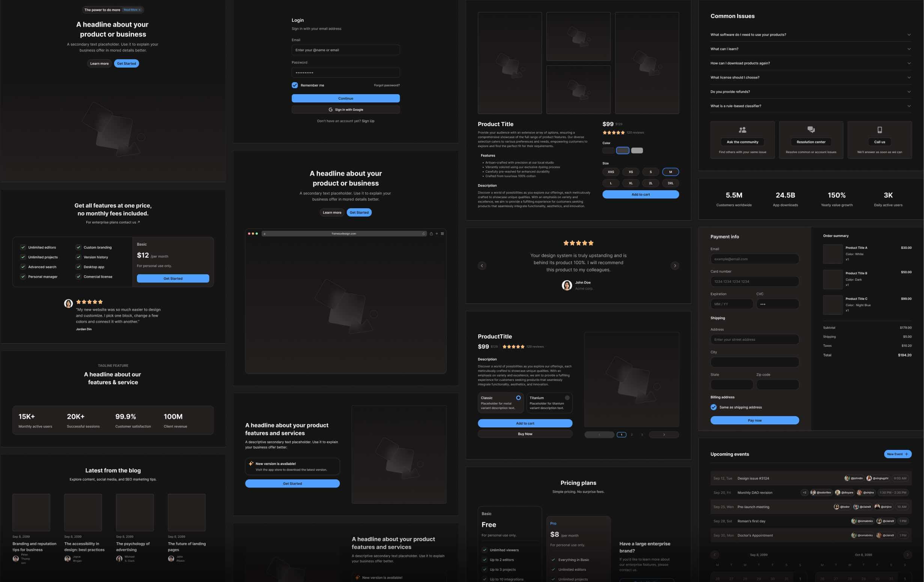This screenshot has height=582, width=924.
Task: Click the sparkle icon on New version notice
Action: 251,463
